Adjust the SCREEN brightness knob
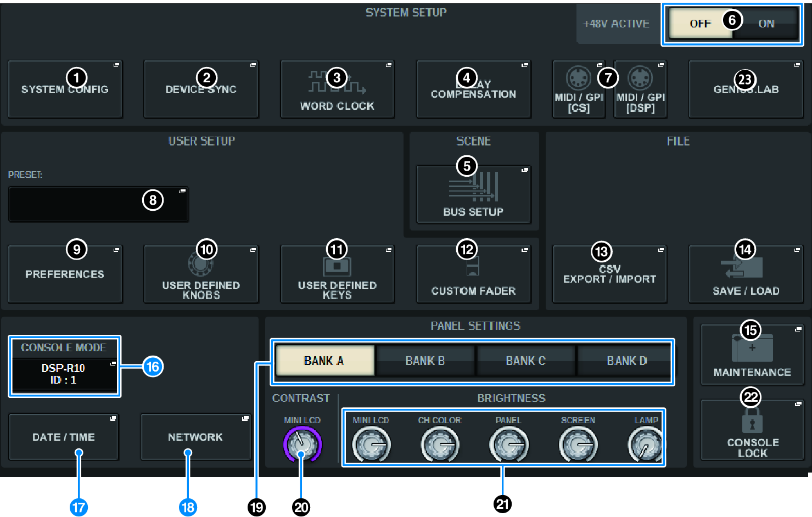Screen dimensions: 812x517 point(578,443)
